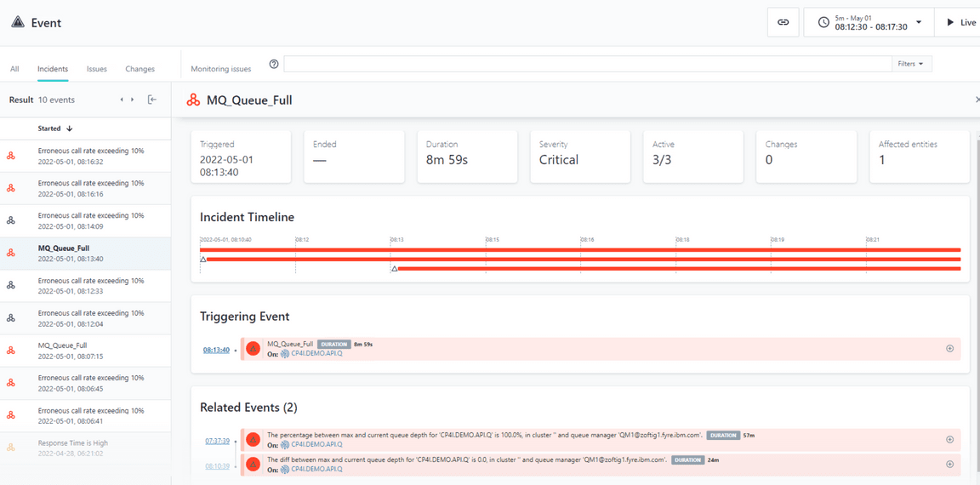980x485 pixels.
Task: Click the copy link icon button
Action: pyautogui.click(x=783, y=22)
